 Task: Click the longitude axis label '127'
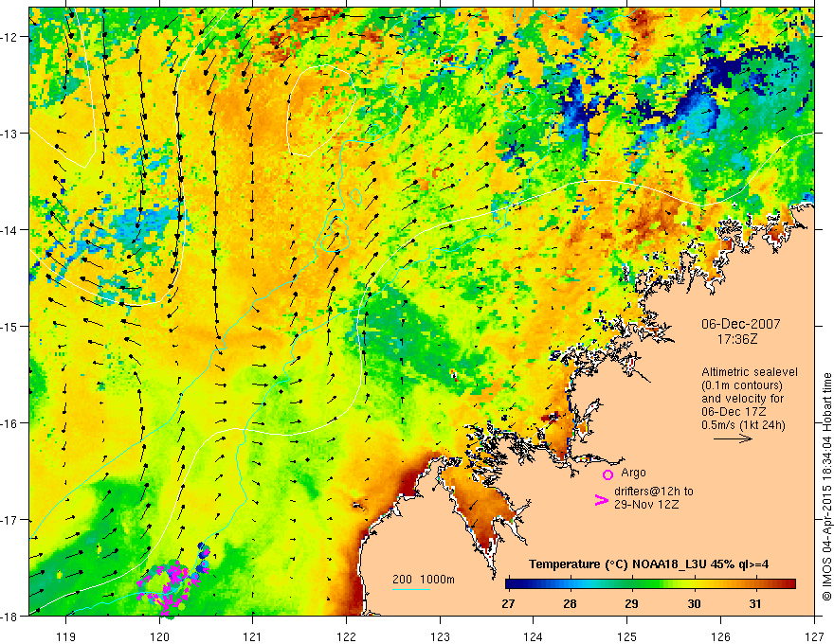click(814, 636)
